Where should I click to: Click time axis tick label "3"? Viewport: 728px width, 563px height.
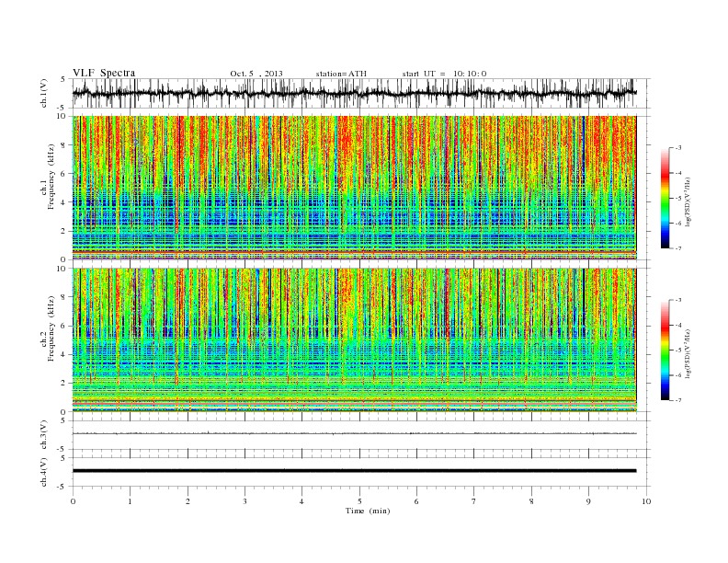245,501
